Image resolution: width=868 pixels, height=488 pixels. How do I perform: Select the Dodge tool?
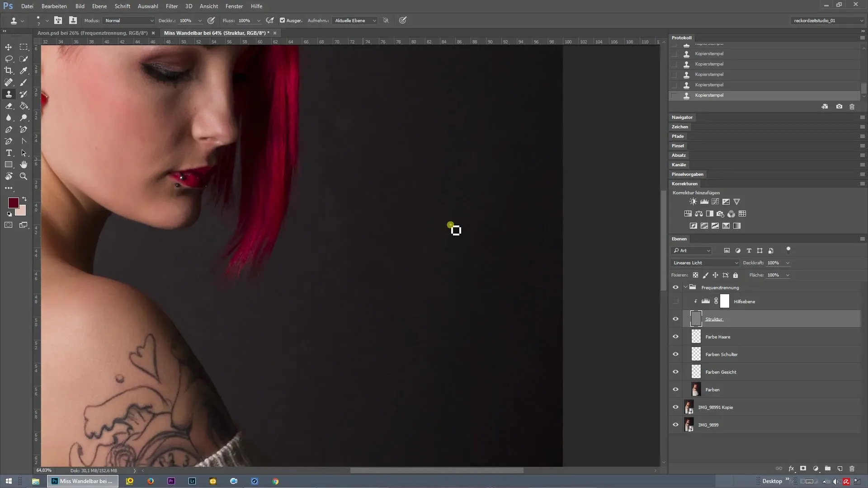24,117
